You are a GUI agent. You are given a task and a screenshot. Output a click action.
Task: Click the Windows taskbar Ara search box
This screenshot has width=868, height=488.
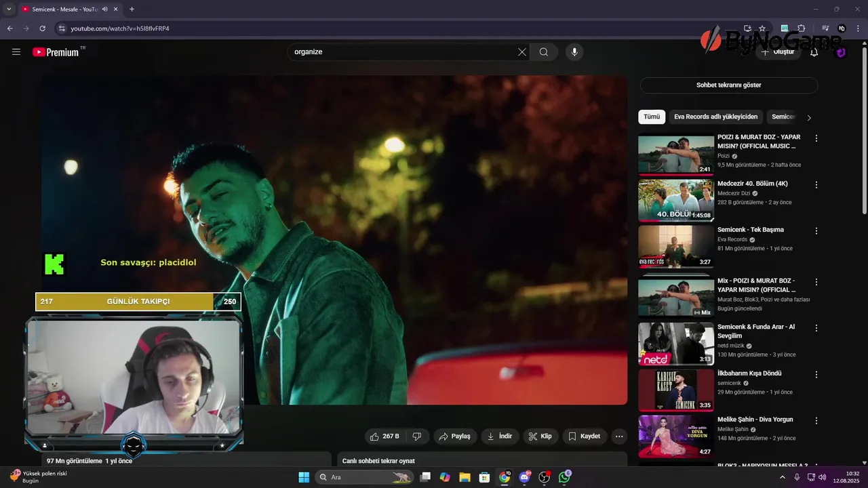pyautogui.click(x=365, y=477)
